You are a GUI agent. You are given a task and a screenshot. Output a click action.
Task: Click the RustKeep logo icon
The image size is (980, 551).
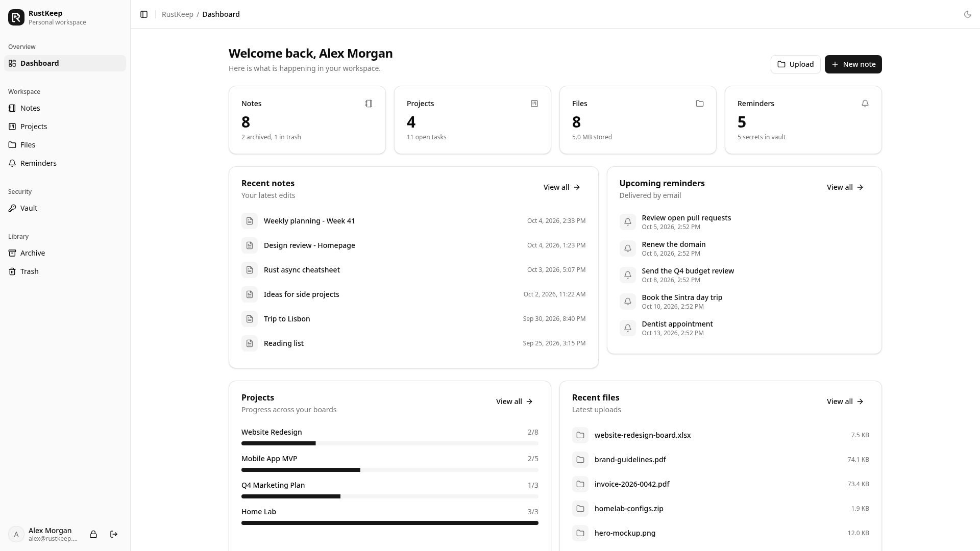(x=16, y=17)
